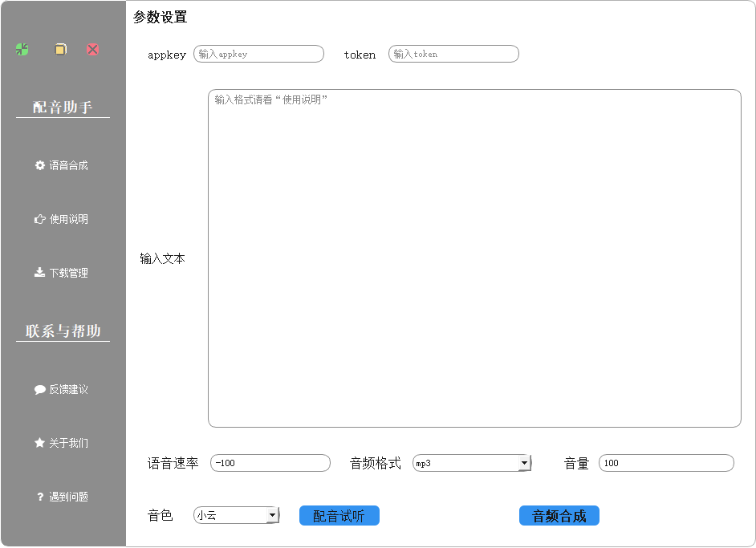The height and width of the screenshot is (548, 756).
Task: Open the 语音合成 menu item
Action: point(61,165)
